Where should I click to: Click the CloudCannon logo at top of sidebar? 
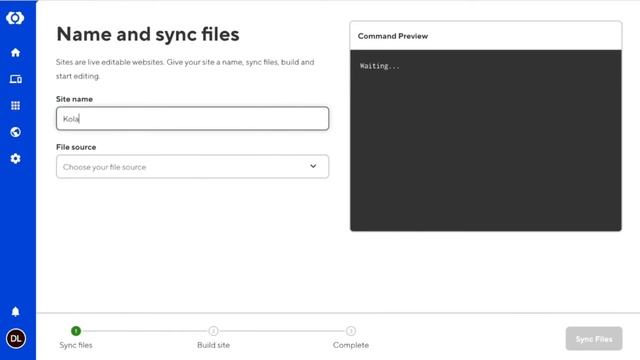pyautogui.click(x=15, y=18)
